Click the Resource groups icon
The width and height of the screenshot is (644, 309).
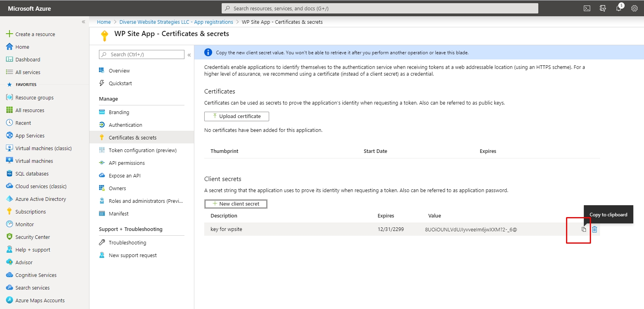click(x=9, y=97)
